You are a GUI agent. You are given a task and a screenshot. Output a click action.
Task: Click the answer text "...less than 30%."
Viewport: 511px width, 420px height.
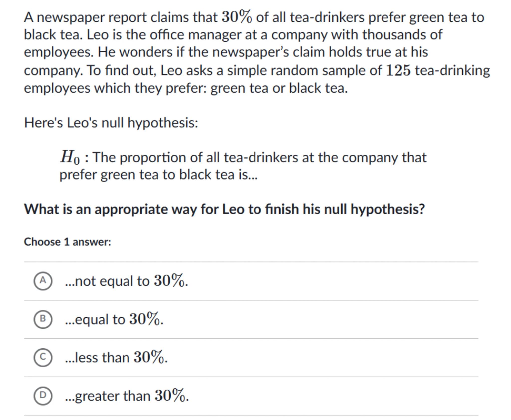tap(116, 357)
